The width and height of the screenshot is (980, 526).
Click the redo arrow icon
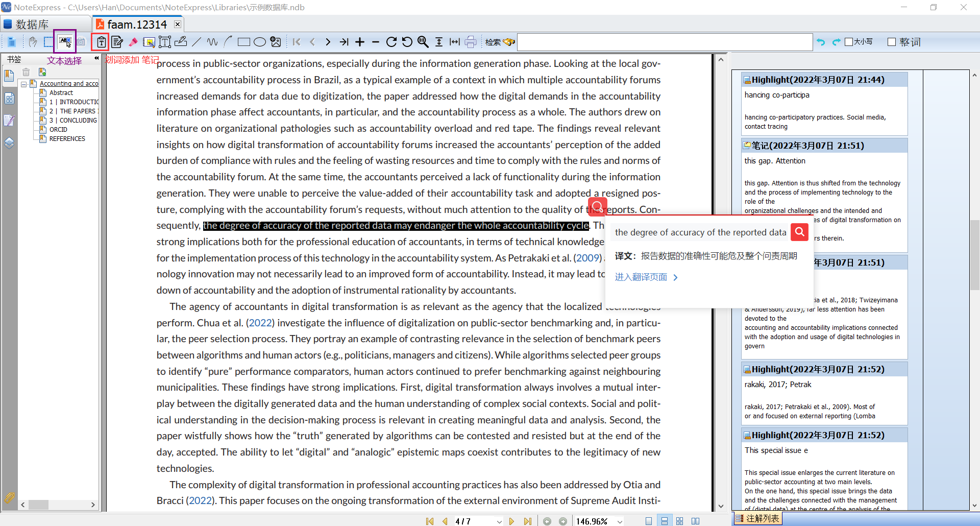point(836,42)
